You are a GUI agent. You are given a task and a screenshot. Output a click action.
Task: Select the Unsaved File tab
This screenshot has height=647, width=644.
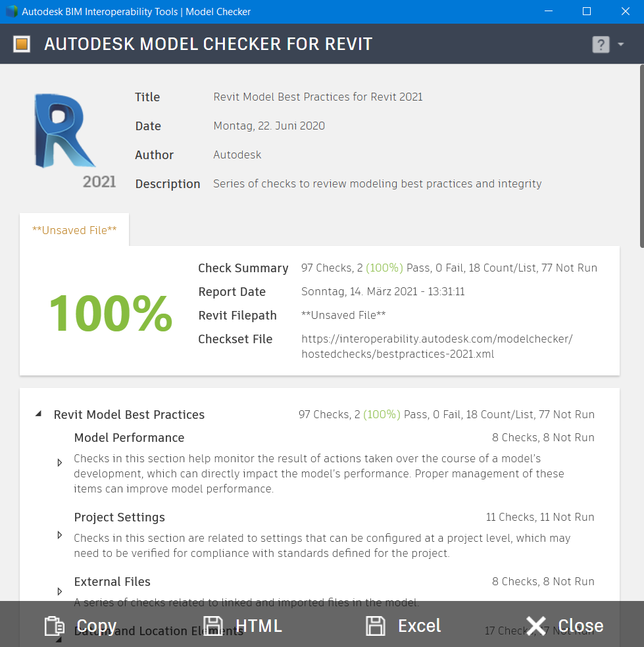click(74, 229)
